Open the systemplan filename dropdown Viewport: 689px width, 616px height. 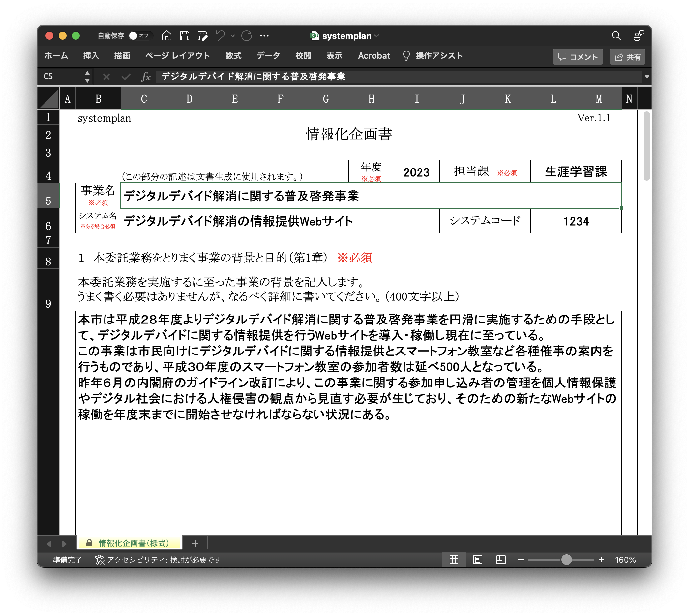click(x=377, y=36)
